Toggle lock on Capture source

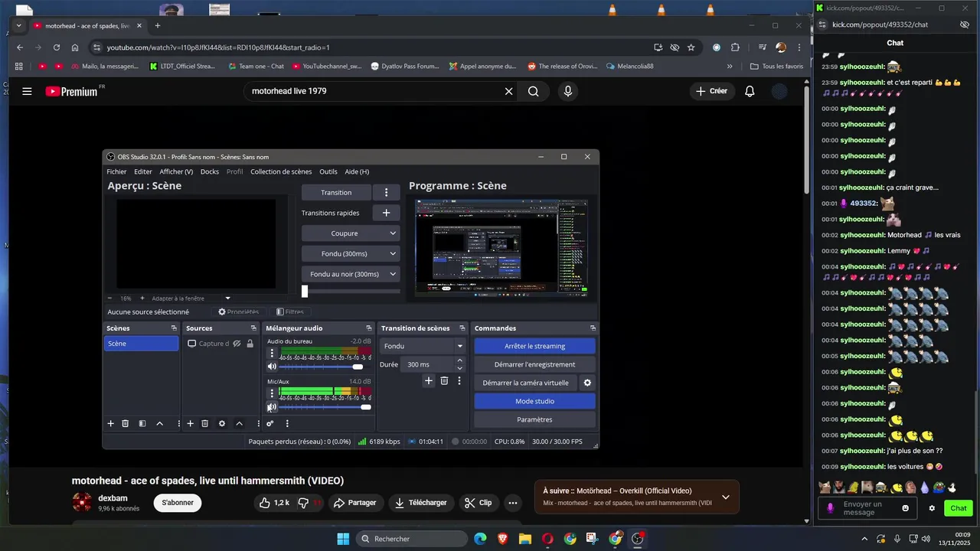coord(250,344)
